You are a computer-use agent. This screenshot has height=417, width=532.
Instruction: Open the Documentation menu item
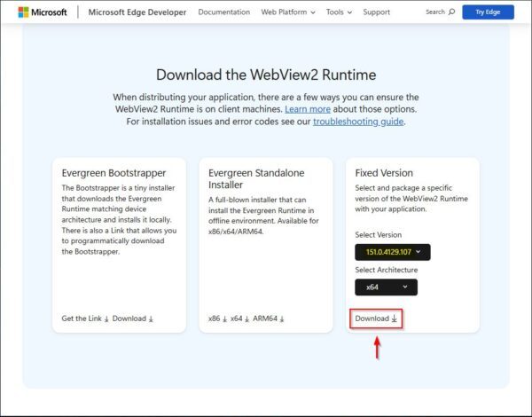(224, 12)
